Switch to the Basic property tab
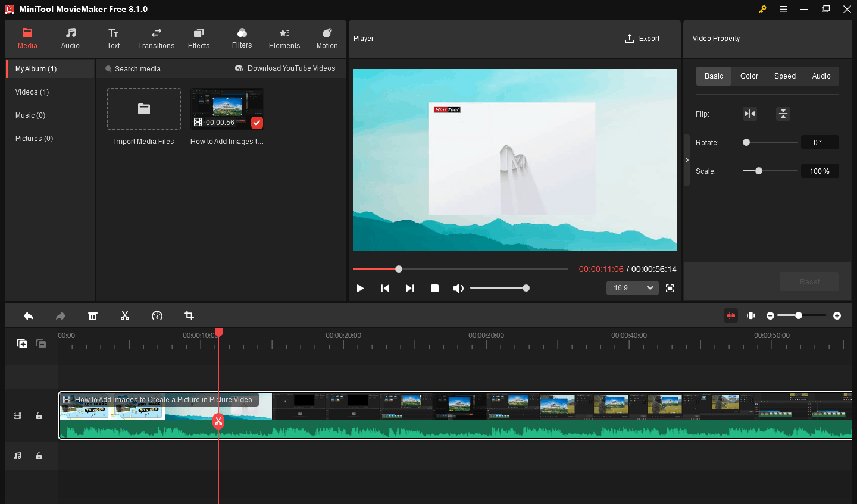This screenshot has height=504, width=857. coord(714,76)
